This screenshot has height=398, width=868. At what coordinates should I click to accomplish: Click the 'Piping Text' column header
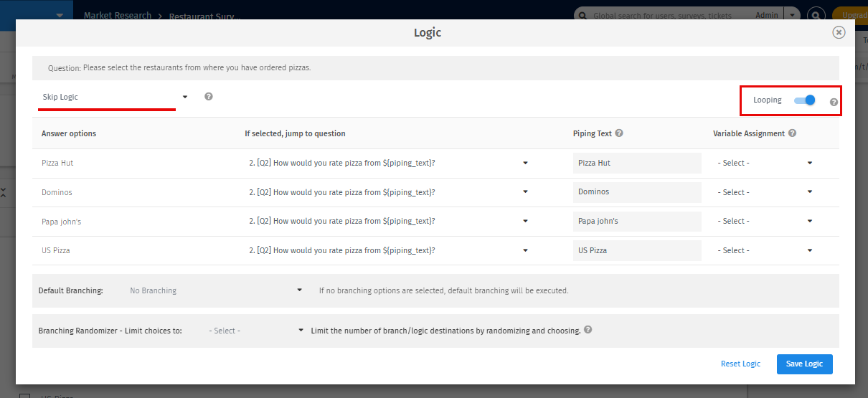coord(593,133)
